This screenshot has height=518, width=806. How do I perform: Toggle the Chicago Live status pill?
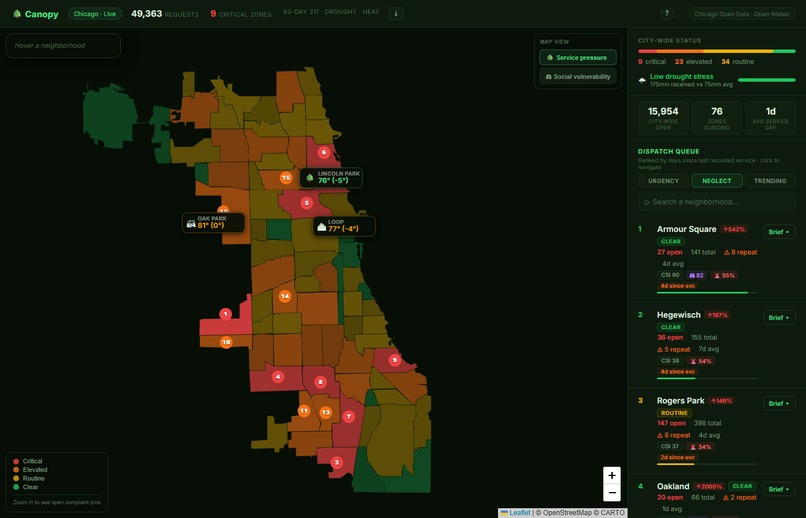click(x=95, y=14)
